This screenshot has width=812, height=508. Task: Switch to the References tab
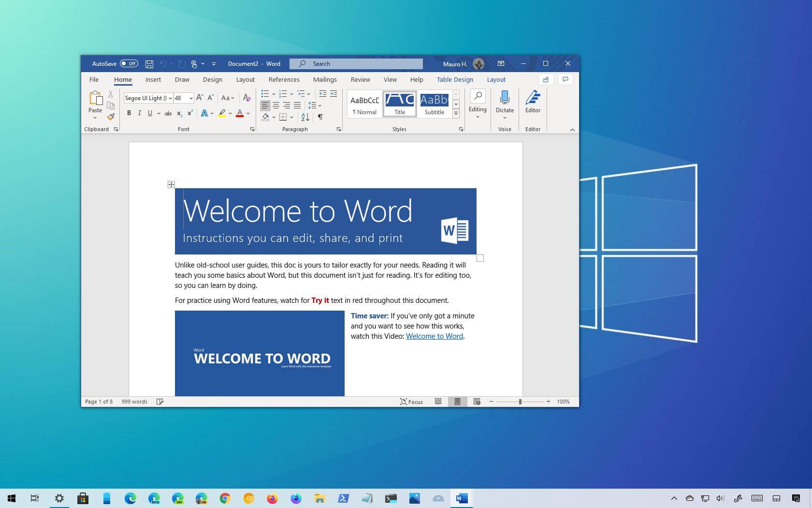(x=284, y=79)
